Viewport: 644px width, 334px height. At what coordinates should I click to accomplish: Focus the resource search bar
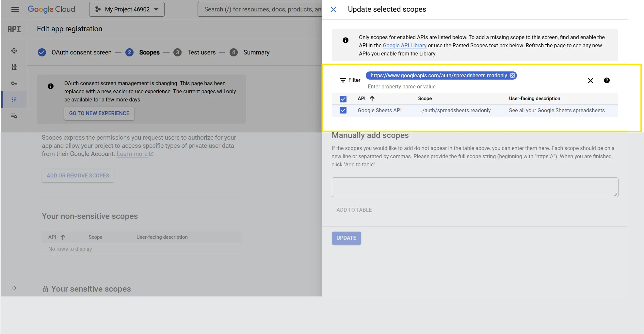click(x=260, y=9)
